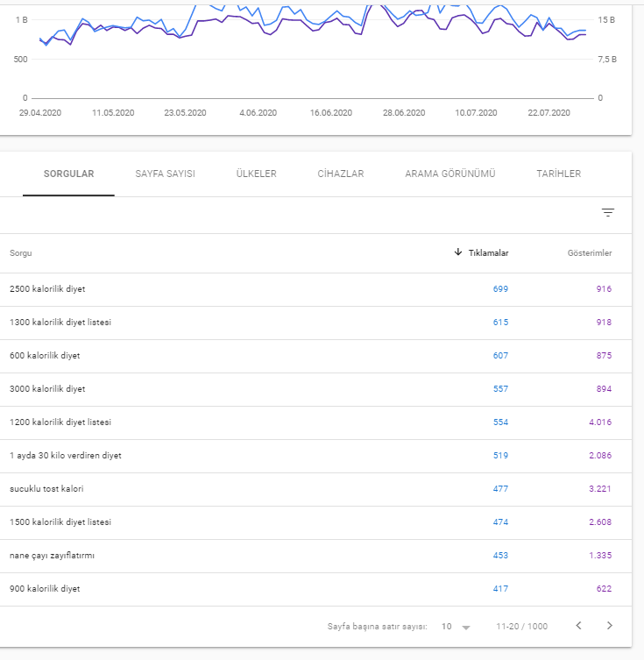Go to the previous results page arrow
Viewport: 644px width, 660px height.
coord(579,626)
